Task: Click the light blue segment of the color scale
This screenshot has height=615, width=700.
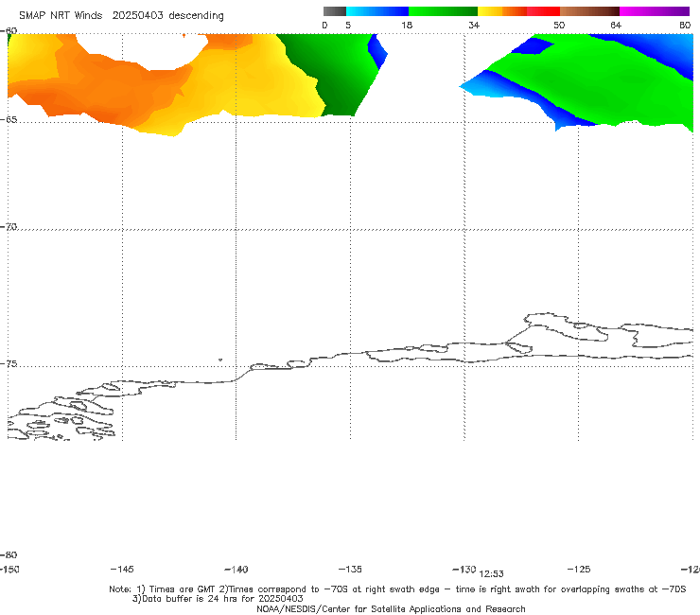Action: tap(377, 11)
